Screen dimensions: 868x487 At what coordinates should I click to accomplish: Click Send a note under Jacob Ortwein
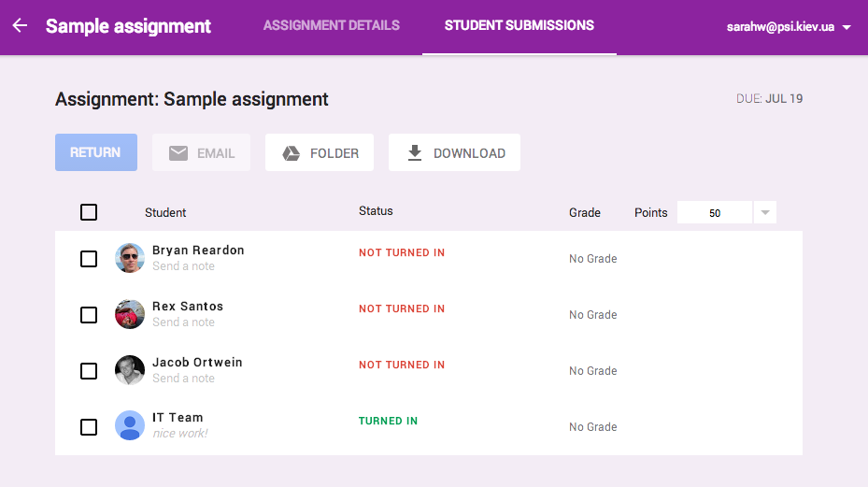click(x=183, y=379)
